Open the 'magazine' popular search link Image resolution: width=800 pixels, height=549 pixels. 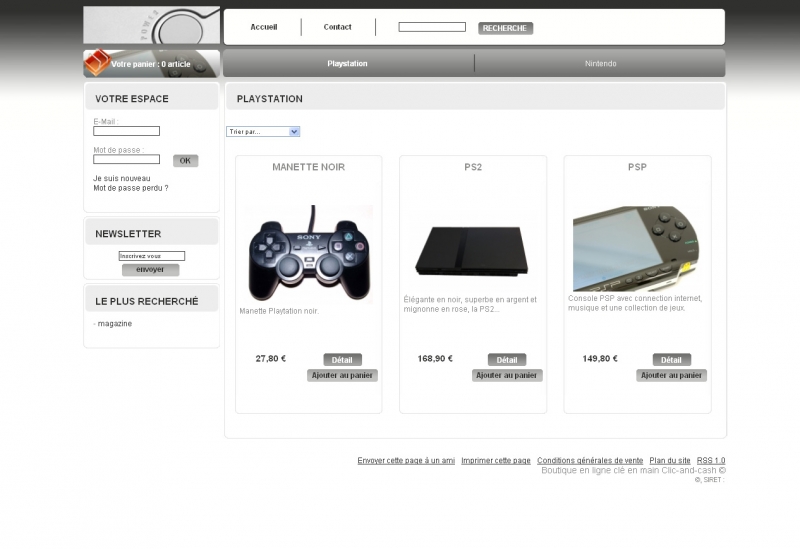click(x=115, y=324)
